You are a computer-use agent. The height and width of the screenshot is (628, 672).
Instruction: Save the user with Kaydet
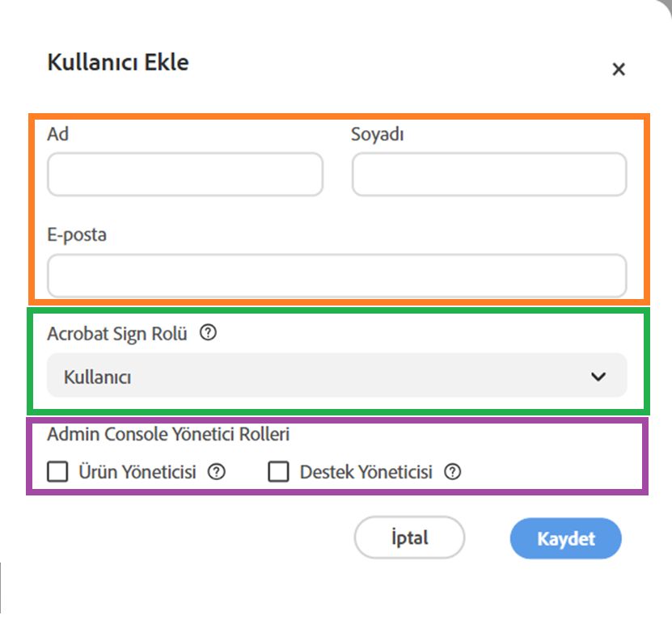click(x=565, y=538)
